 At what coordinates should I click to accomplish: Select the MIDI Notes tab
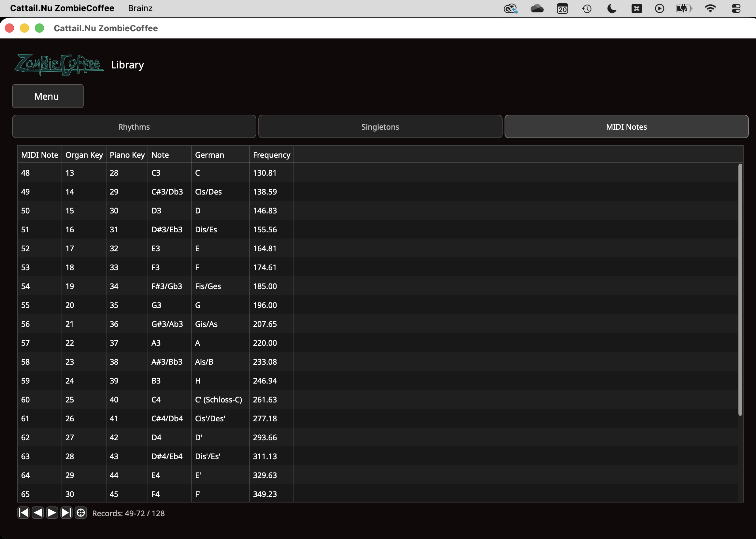pyautogui.click(x=626, y=127)
